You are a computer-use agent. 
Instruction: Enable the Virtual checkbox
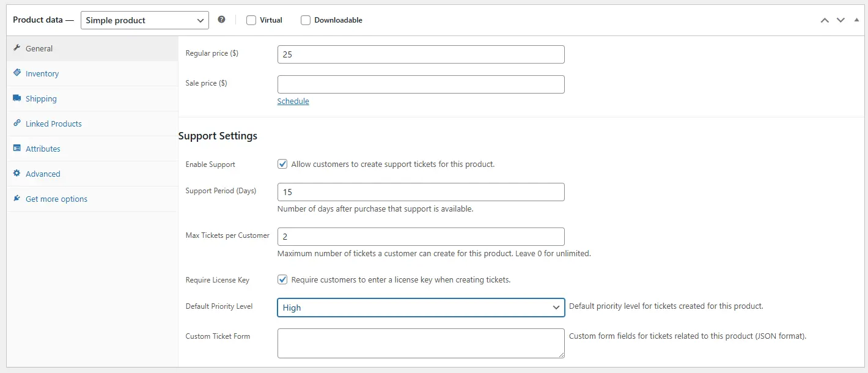tap(251, 20)
